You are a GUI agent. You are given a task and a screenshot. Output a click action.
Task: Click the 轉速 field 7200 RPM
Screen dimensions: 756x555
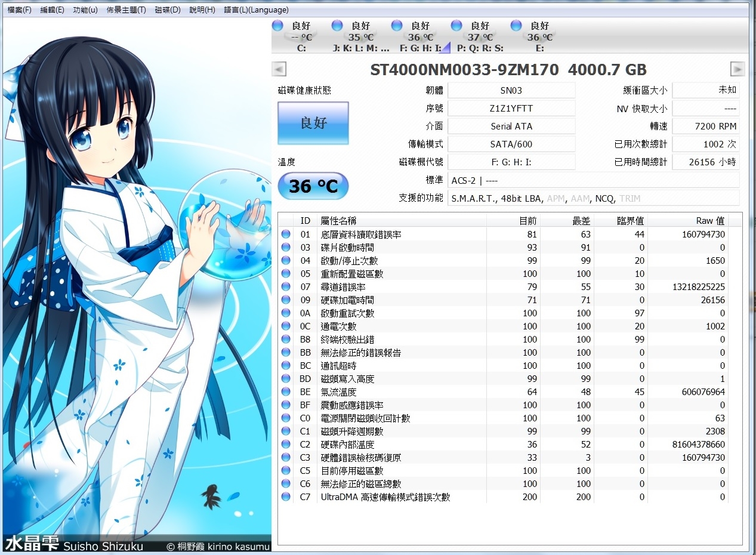[706, 127]
